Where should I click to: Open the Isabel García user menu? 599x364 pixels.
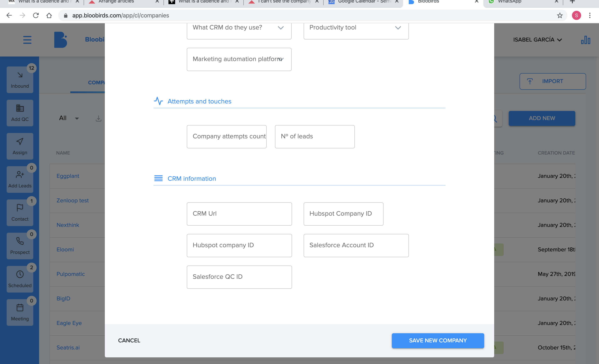pyautogui.click(x=537, y=40)
